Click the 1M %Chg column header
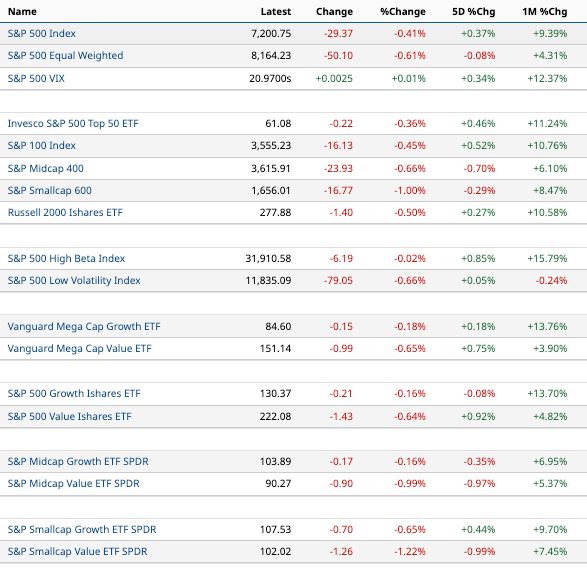Viewport: 587px width, 576px height. click(x=545, y=12)
